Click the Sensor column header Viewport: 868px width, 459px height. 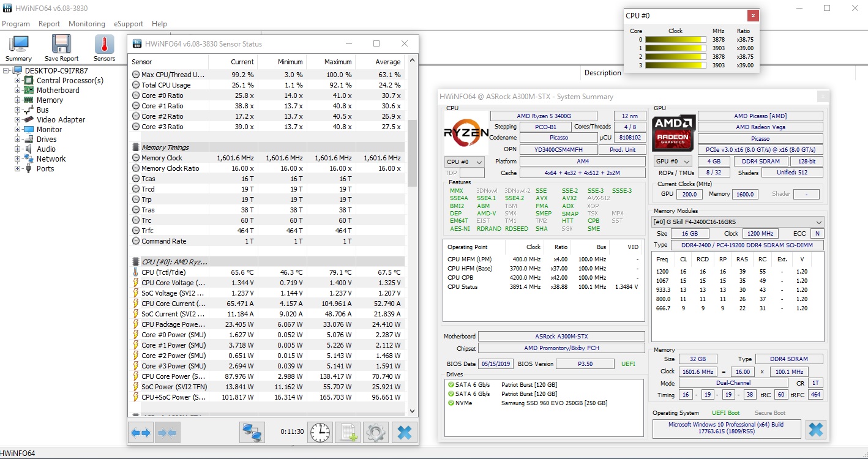168,62
